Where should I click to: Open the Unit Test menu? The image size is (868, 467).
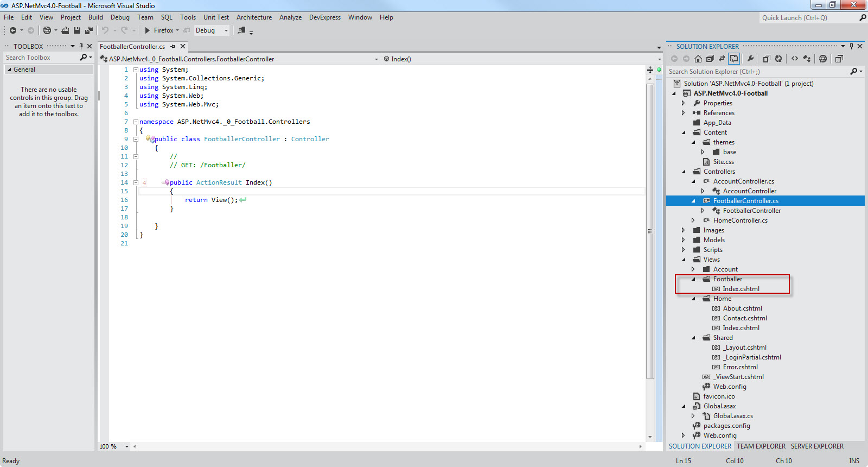click(x=216, y=17)
